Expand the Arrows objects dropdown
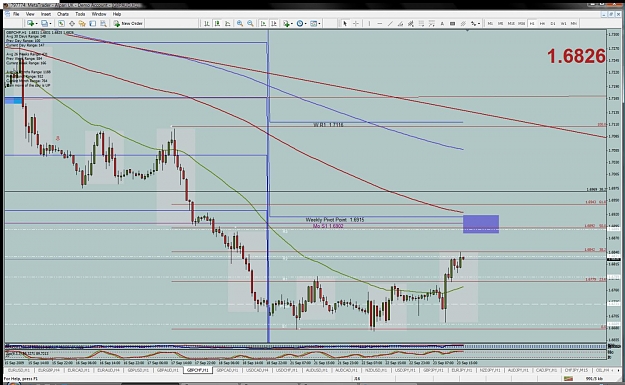625x385 pixels. click(479, 24)
